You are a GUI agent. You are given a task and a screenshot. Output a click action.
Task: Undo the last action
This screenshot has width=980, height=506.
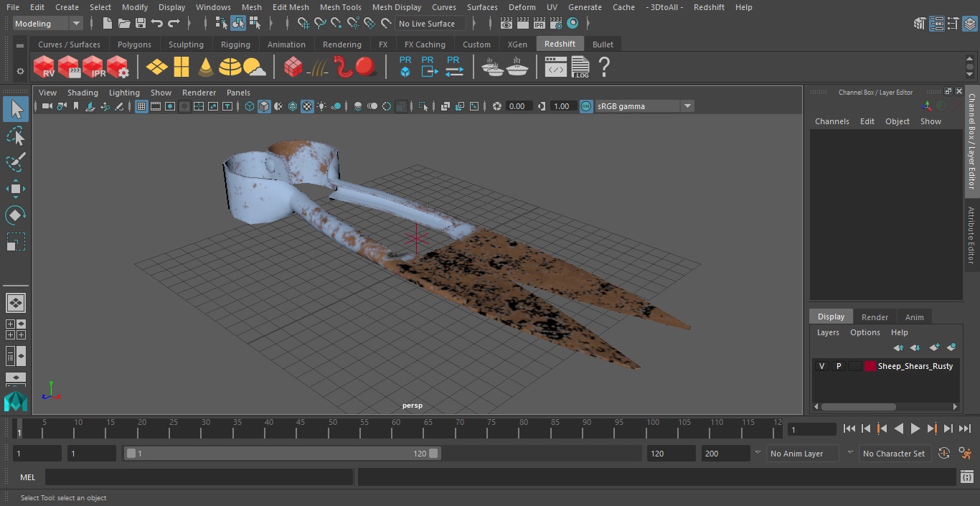click(x=157, y=24)
